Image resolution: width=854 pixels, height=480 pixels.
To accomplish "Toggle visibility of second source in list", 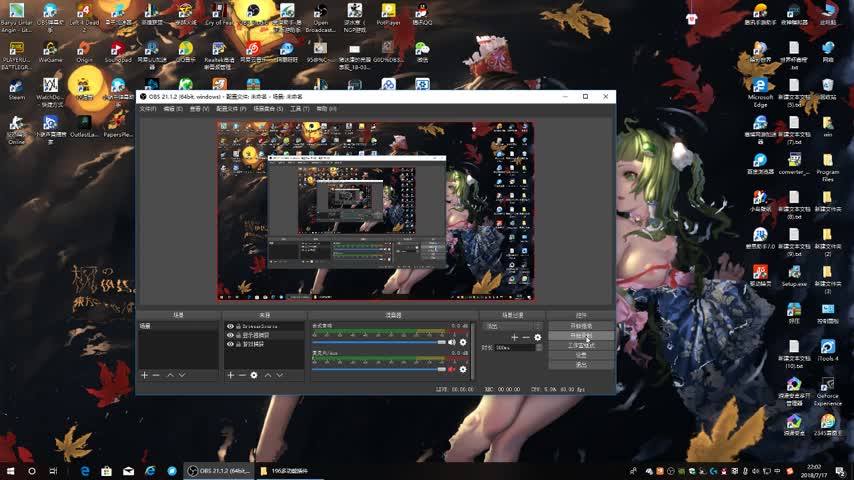I will point(230,335).
